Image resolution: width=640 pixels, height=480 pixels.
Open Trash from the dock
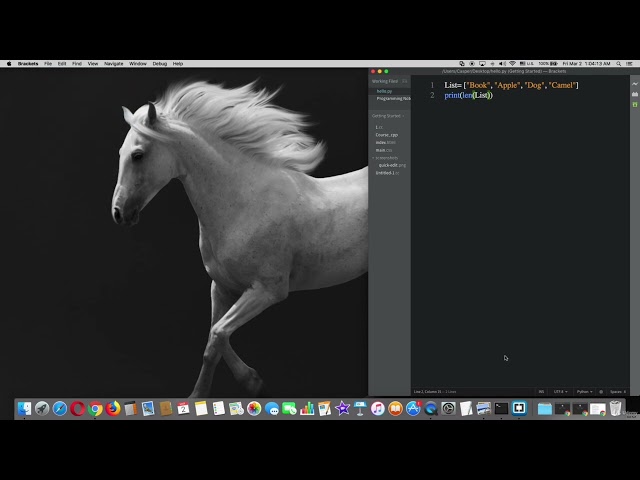(616, 408)
